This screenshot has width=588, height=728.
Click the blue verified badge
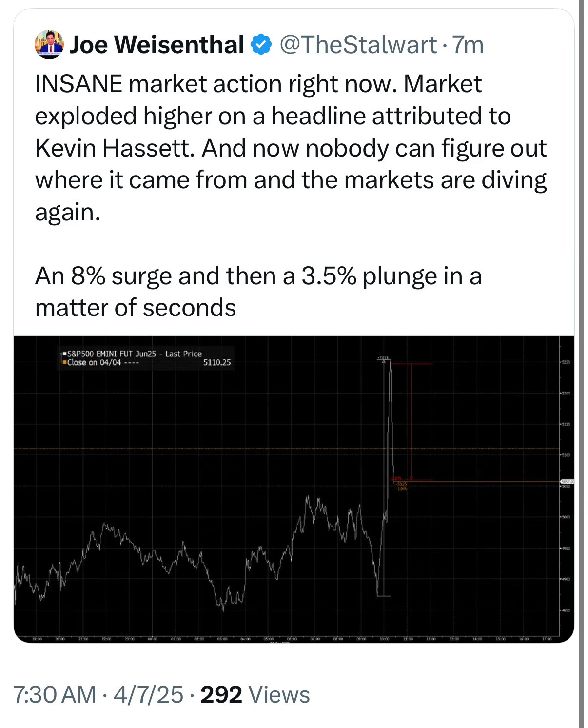(x=261, y=44)
